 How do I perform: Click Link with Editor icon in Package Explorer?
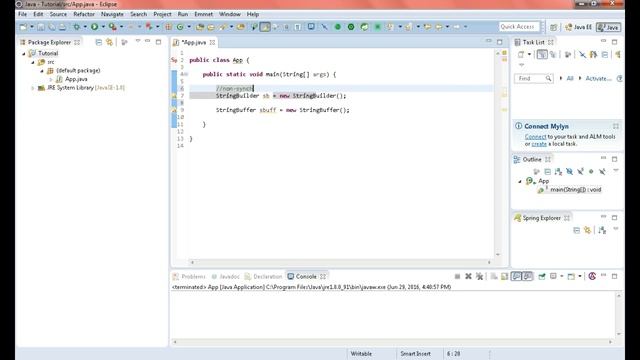point(109,42)
